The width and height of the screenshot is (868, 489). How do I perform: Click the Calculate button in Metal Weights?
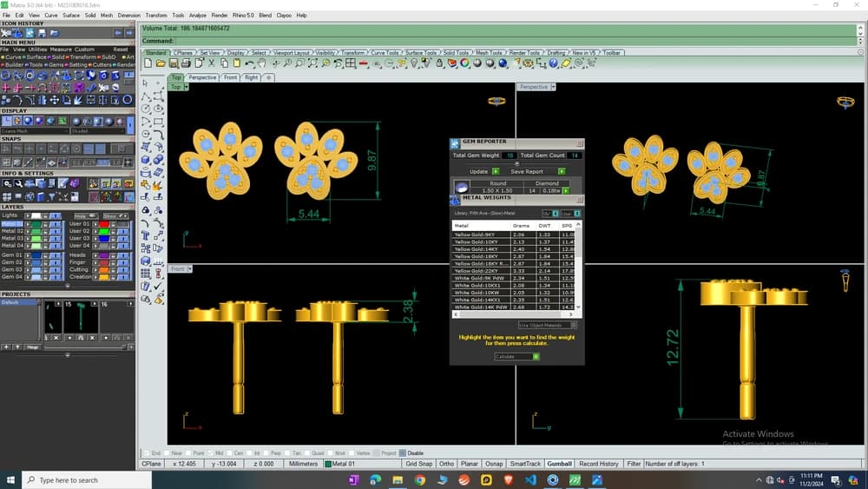(516, 357)
